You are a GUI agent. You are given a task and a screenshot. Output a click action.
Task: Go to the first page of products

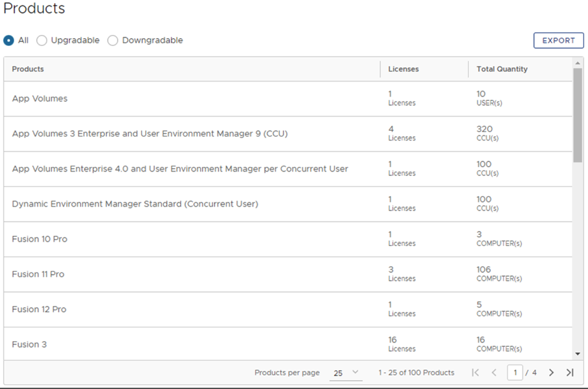[476, 373]
